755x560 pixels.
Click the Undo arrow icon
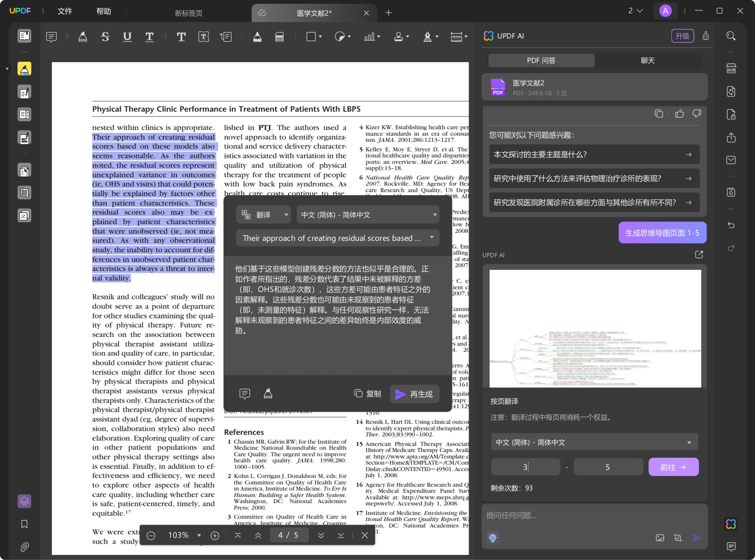(731, 225)
